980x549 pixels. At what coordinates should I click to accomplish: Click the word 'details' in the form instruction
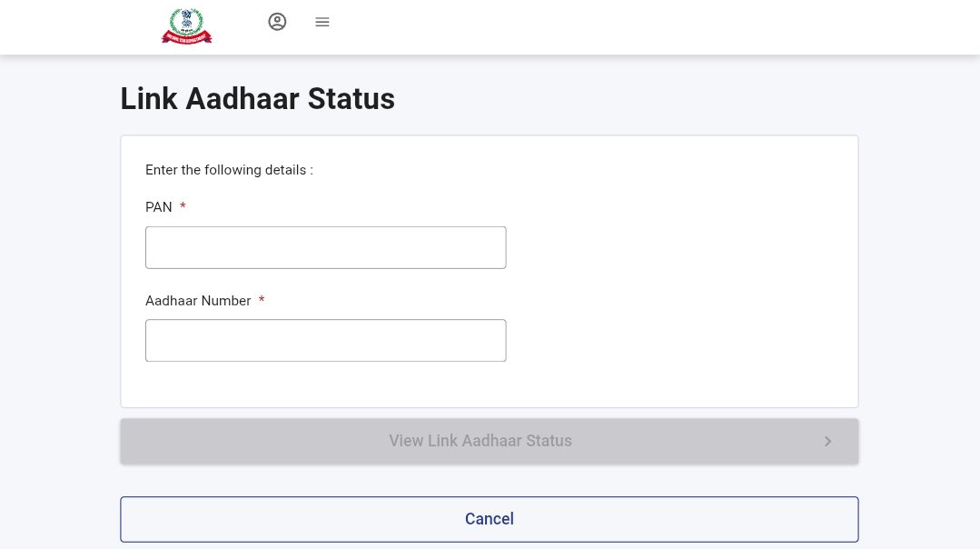click(x=284, y=170)
